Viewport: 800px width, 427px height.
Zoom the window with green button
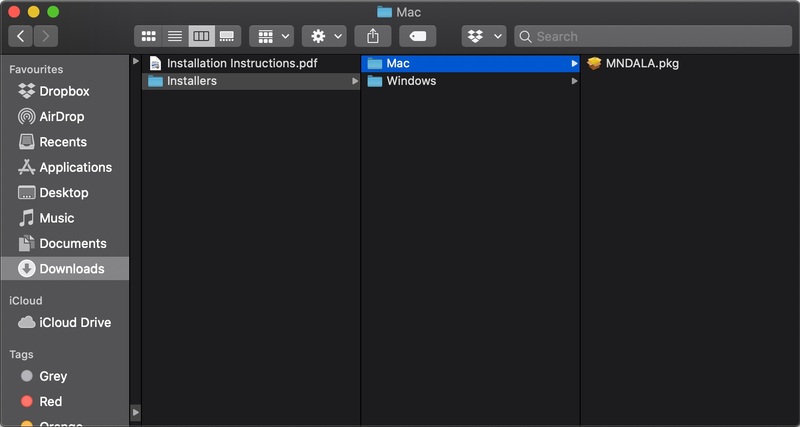(x=53, y=12)
